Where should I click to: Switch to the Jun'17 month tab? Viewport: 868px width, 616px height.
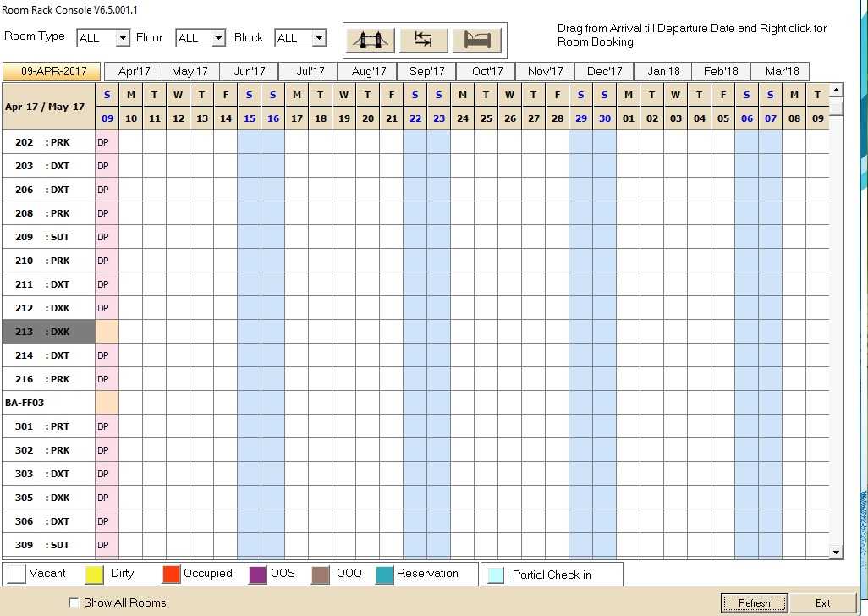click(250, 72)
